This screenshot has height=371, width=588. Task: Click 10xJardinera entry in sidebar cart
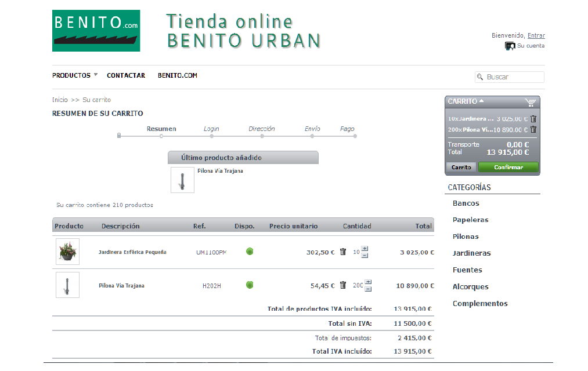471,119
